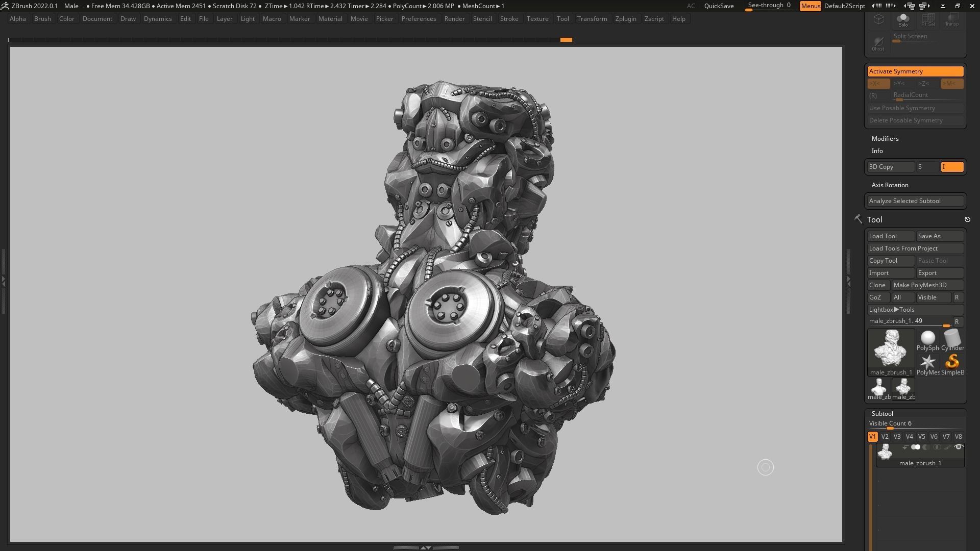
Task: Click the Ghost transparency icon
Action: click(878, 43)
